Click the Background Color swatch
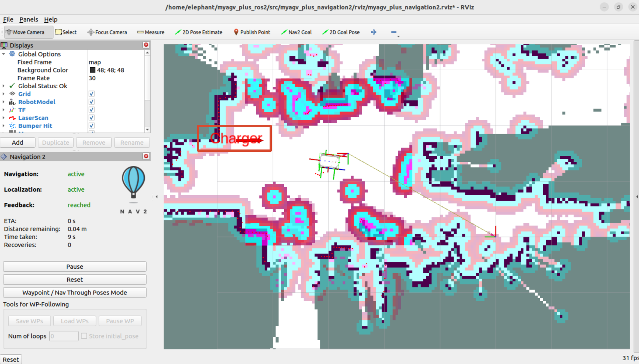 click(92, 70)
